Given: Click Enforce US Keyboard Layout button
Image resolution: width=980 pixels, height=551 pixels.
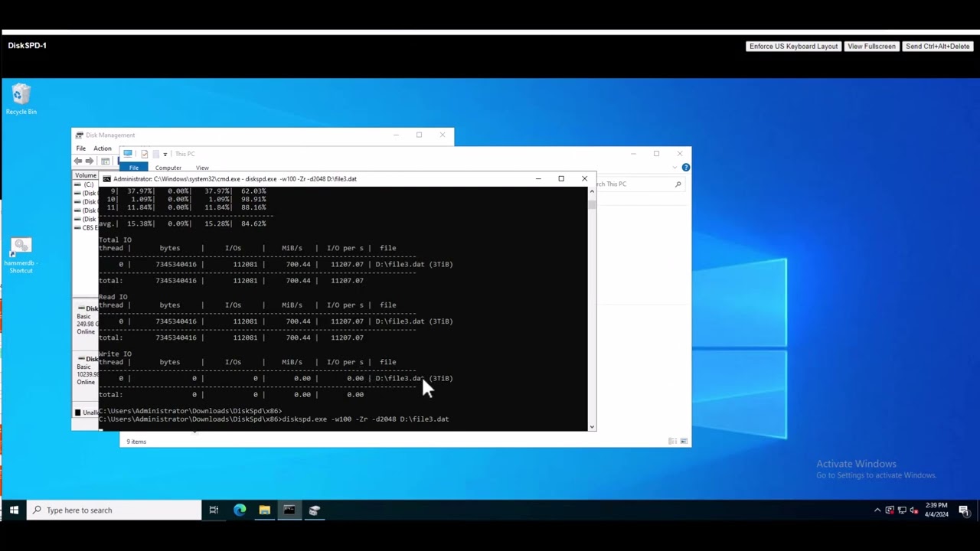Looking at the screenshot, I should [x=793, y=47].
